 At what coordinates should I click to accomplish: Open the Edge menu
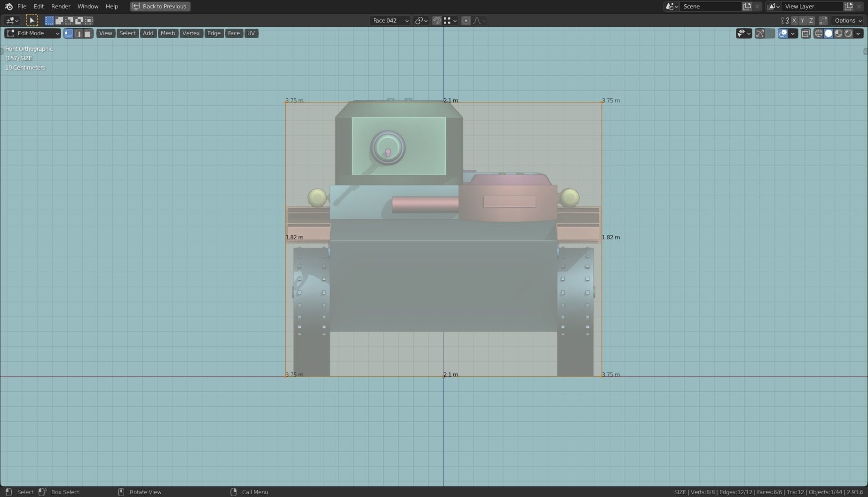(x=214, y=33)
